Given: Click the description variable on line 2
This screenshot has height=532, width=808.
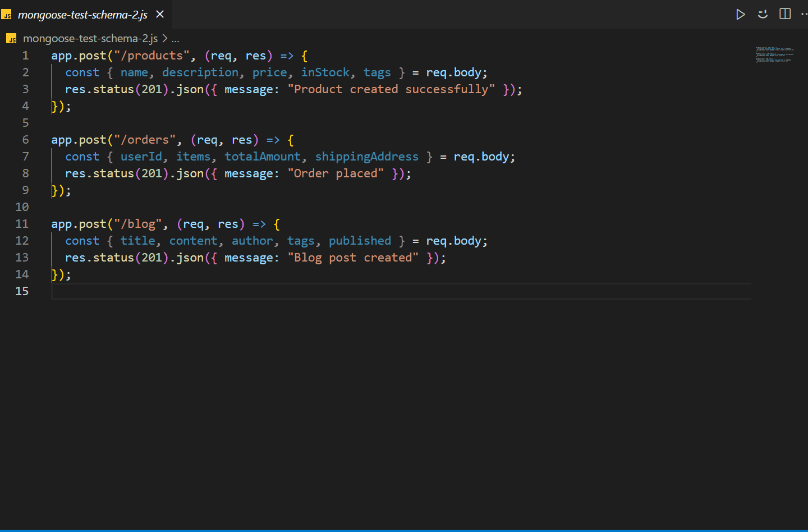Looking at the screenshot, I should click(x=200, y=72).
